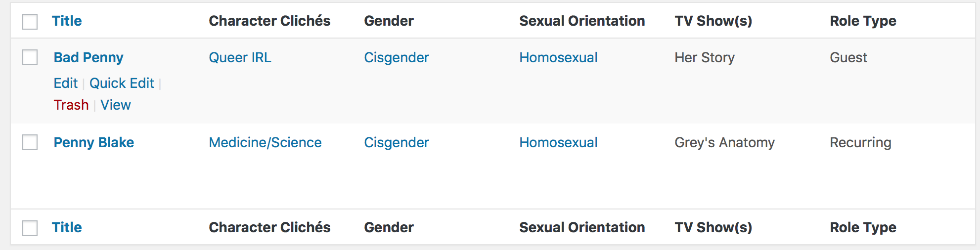Image resolution: width=980 pixels, height=250 pixels.
Task: Click Cisgender in the Bad Penny row
Action: point(396,58)
